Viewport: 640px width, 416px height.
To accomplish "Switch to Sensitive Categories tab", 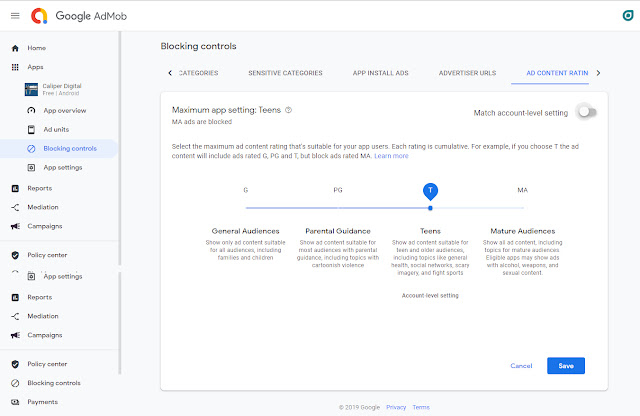I will (285, 73).
